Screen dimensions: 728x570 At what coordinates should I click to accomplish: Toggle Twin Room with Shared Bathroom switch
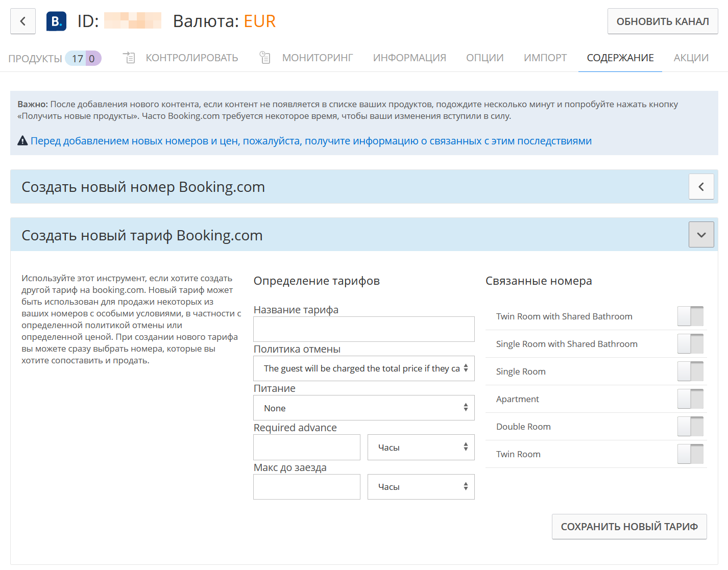[690, 316]
